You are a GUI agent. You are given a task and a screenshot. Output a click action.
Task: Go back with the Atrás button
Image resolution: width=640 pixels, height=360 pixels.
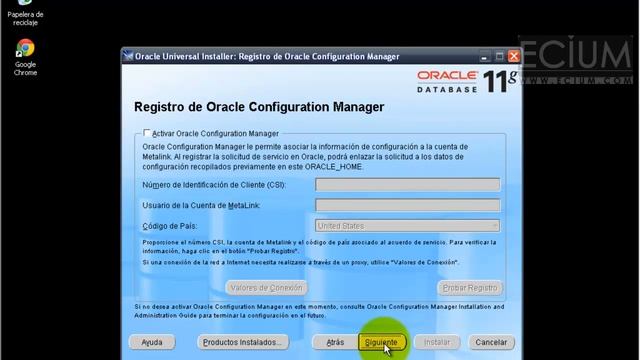(x=335, y=342)
